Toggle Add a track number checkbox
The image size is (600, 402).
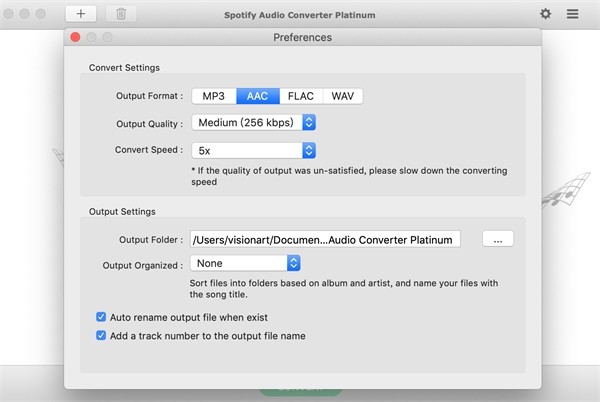101,335
